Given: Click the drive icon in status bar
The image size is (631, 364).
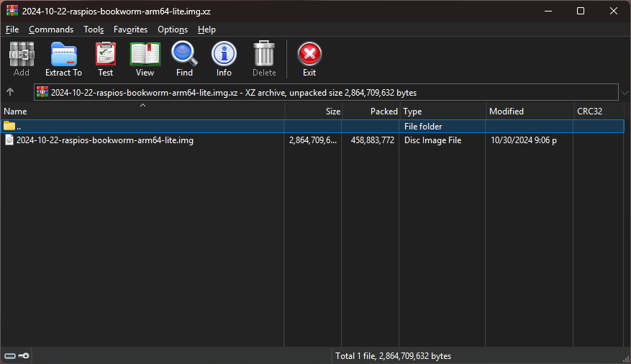Looking at the screenshot, I should coord(10,356).
